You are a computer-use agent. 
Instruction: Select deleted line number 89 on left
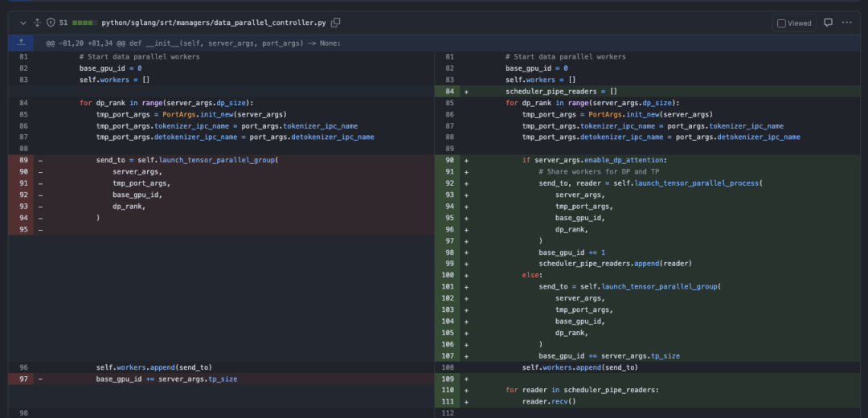(23, 160)
